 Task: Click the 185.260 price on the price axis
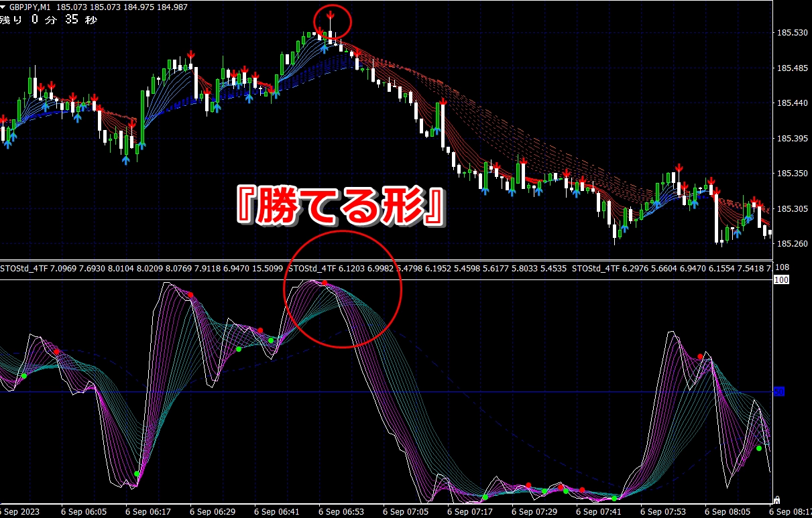pos(791,244)
